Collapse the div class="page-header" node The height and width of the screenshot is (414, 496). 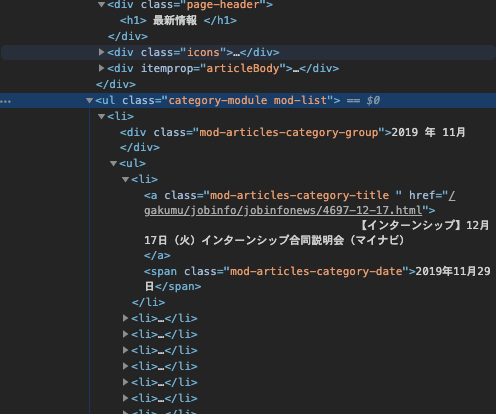pos(102,5)
